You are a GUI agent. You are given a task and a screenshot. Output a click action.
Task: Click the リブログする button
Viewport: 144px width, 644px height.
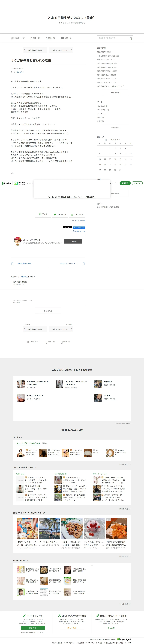[77, 215]
